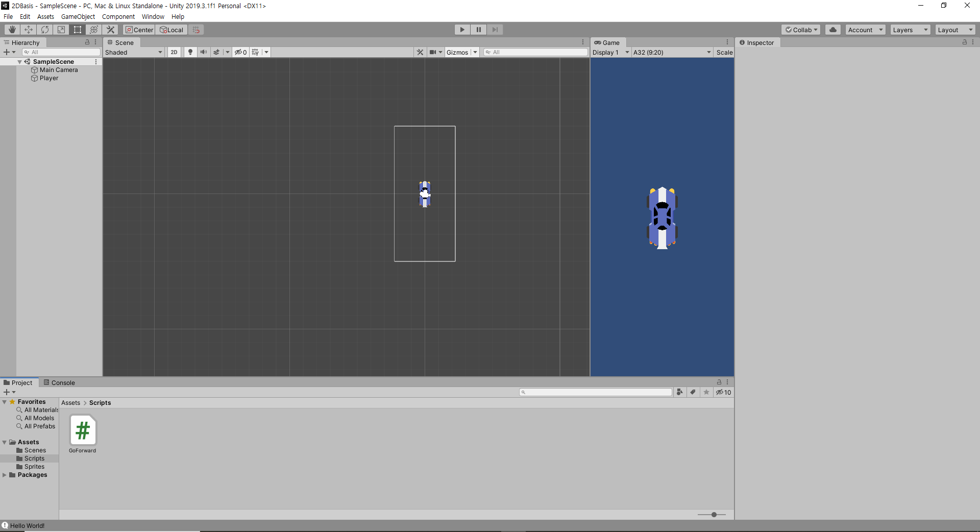Expand the Packages folder
The image size is (980, 532).
tap(5, 475)
